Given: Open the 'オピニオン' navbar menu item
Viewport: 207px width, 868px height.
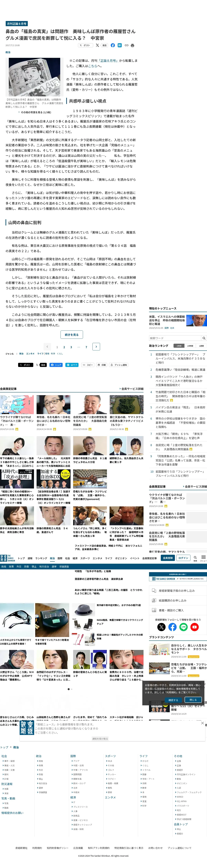Looking at the screenshot, I should [121, 558].
